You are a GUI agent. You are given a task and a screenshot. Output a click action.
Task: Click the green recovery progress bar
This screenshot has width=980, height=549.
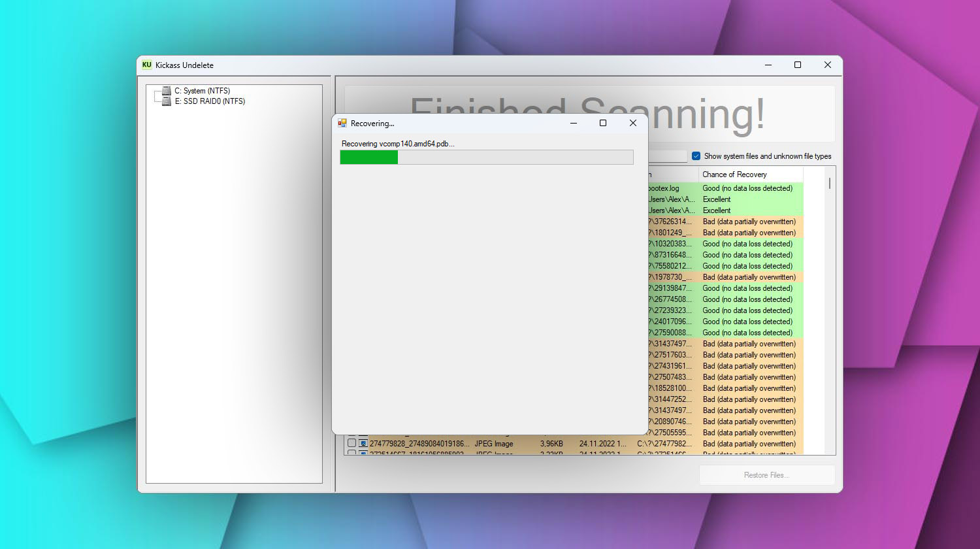[x=369, y=157]
